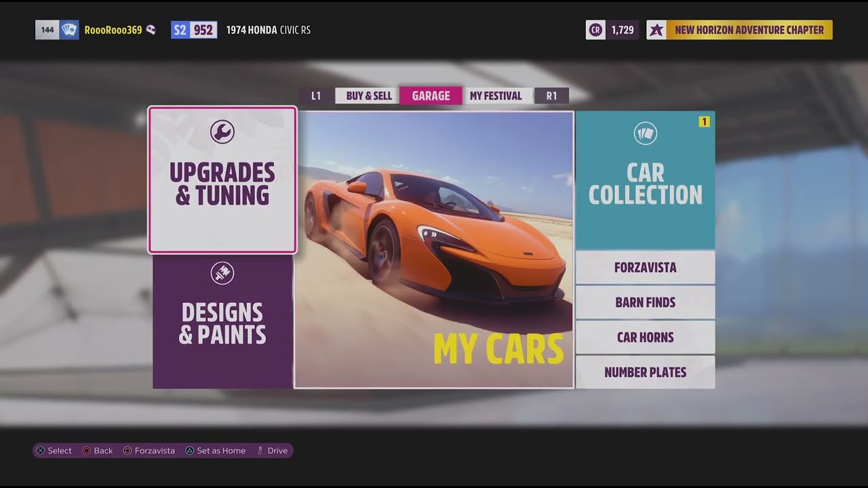Click the star icon of the Horizon Adventure banner
Screen dimensions: 868x488
click(656, 30)
